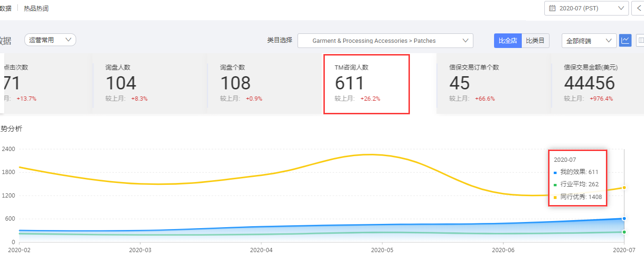Select the 询盘人数 metric card
Image resolution: width=644 pixels, height=262 pixels.
149,84
